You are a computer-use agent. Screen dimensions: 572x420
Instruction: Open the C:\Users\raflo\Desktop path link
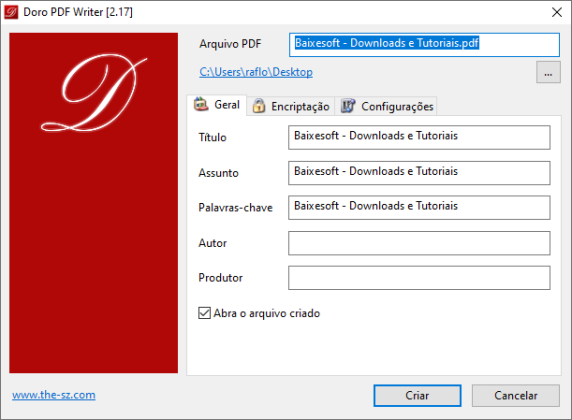coord(256,72)
